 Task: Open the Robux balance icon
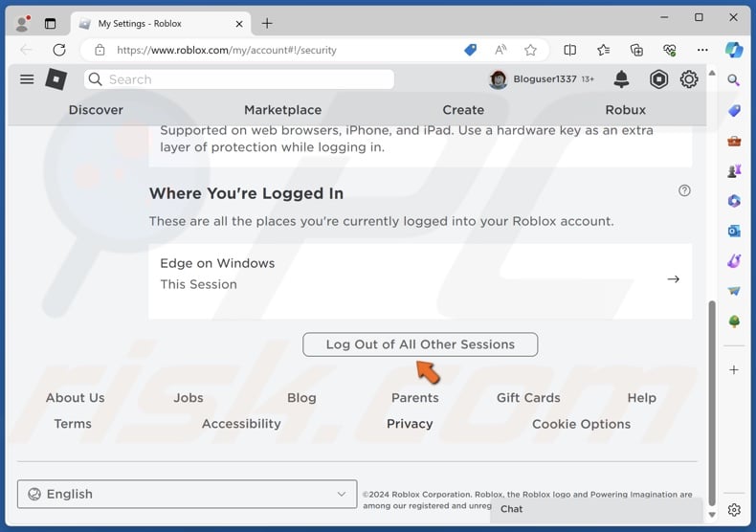658,79
